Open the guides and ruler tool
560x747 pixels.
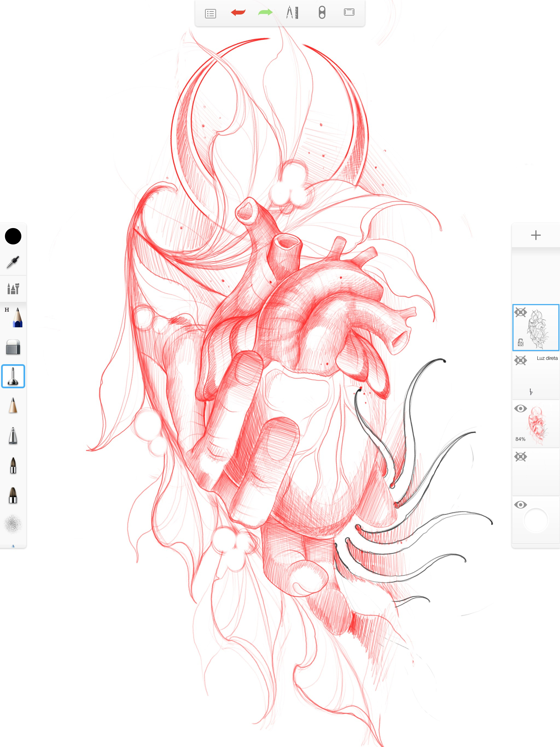pos(292,13)
